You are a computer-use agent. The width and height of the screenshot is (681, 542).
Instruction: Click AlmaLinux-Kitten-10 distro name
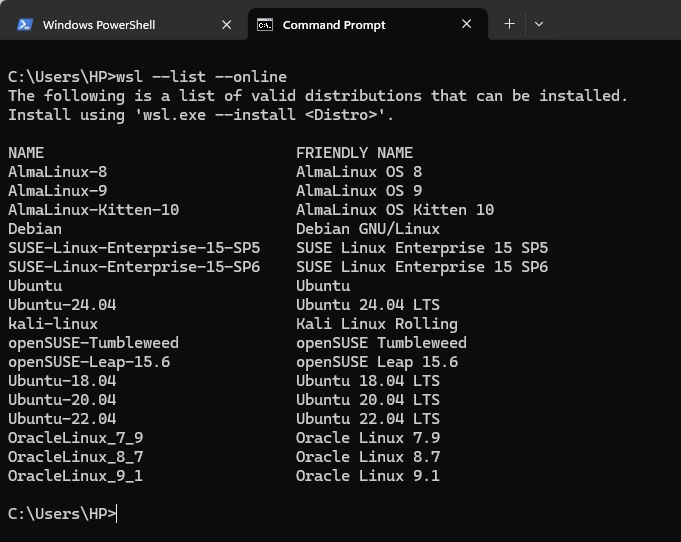(x=93, y=210)
